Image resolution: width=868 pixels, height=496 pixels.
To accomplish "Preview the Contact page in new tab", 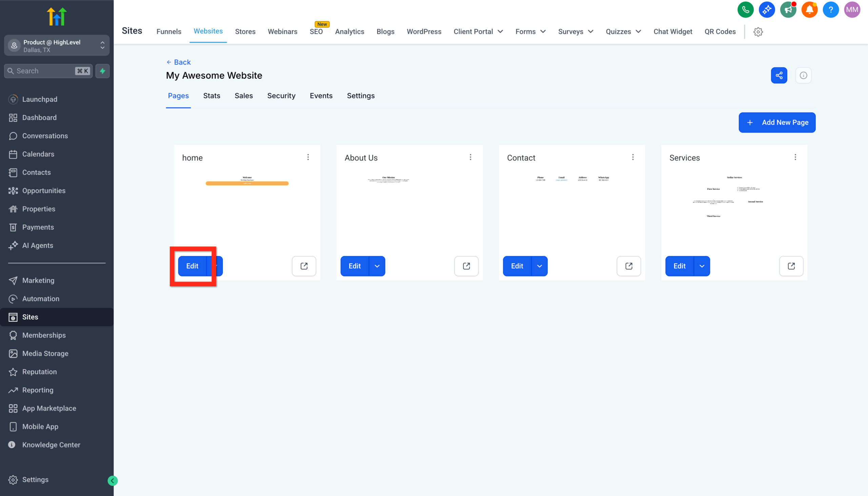I will tap(629, 266).
